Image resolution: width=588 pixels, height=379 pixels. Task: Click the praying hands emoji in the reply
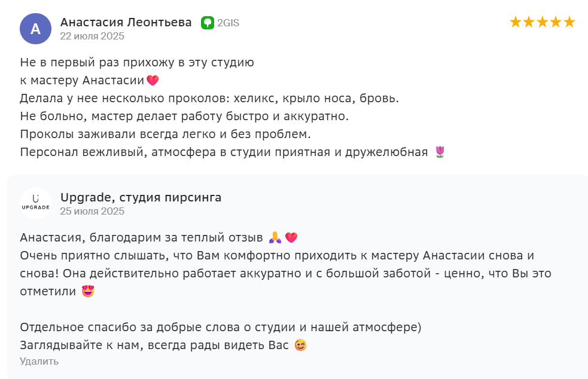[275, 238]
